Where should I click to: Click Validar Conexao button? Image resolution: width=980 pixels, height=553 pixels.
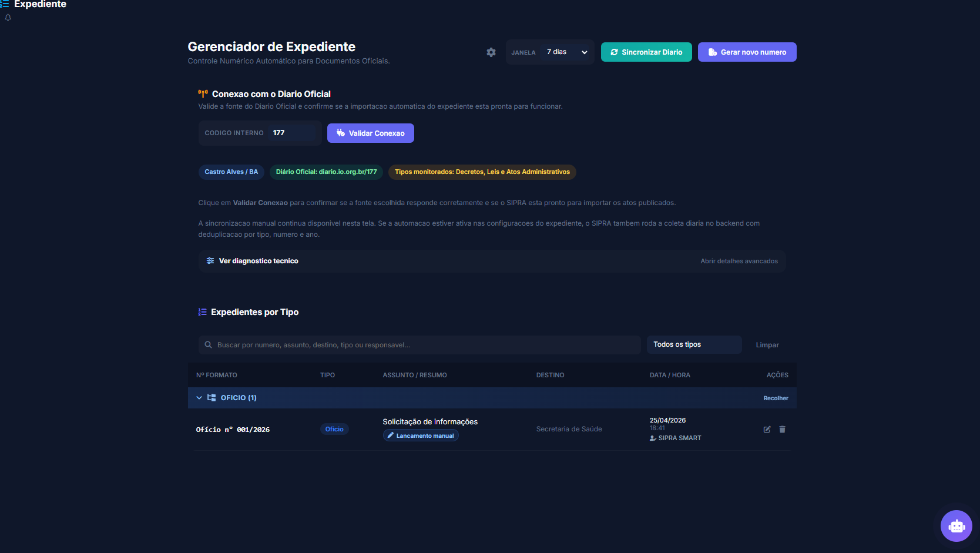pyautogui.click(x=371, y=133)
